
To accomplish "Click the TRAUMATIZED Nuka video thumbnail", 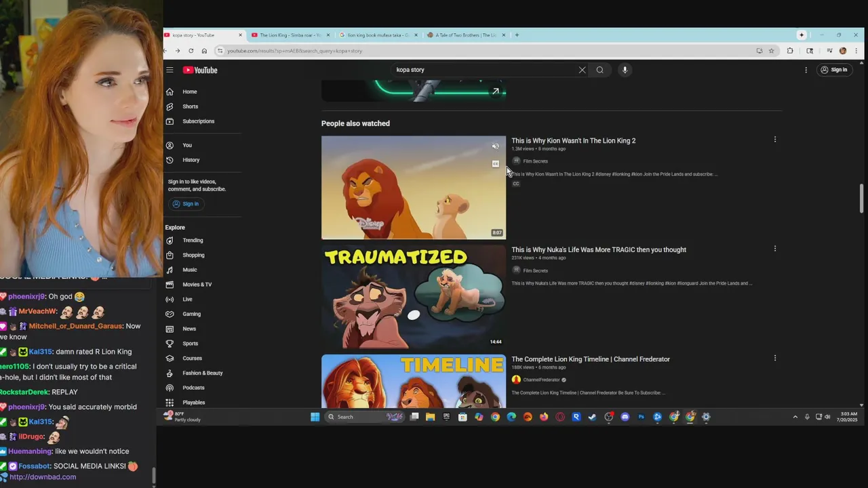I will coord(414,297).
